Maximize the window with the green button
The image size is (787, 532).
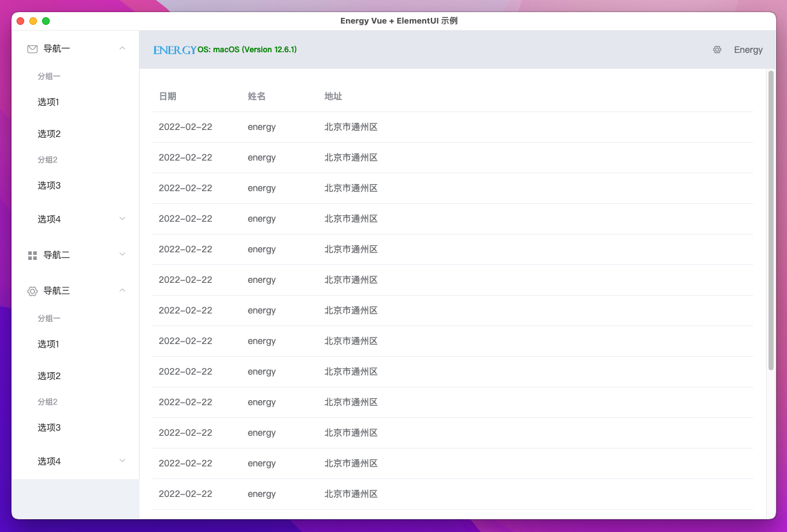[x=46, y=21]
